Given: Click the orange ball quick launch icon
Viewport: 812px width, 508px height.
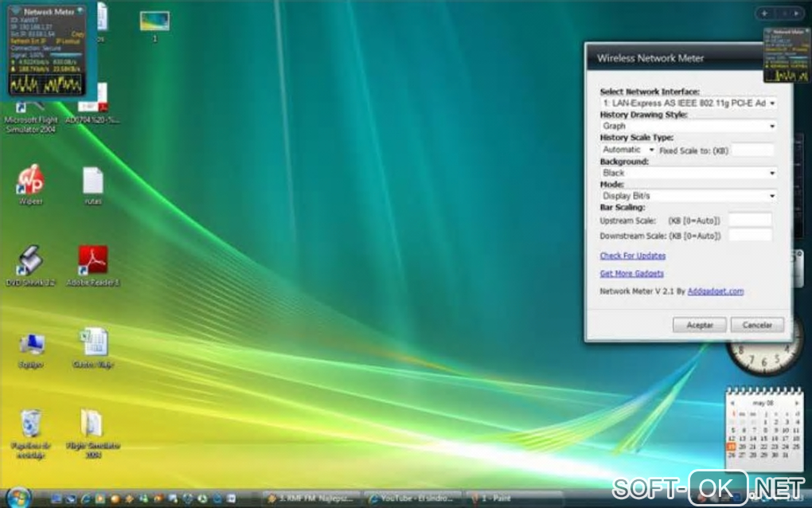Looking at the screenshot, I should tap(115, 498).
